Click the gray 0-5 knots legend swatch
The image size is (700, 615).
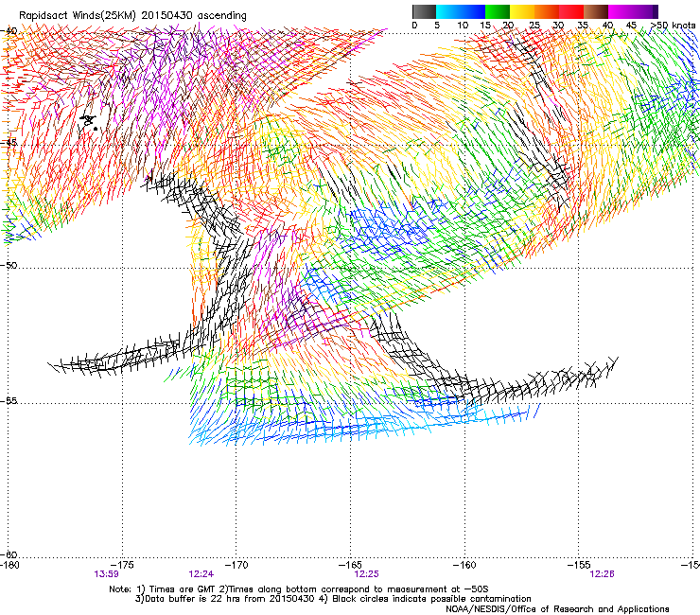coord(424,11)
